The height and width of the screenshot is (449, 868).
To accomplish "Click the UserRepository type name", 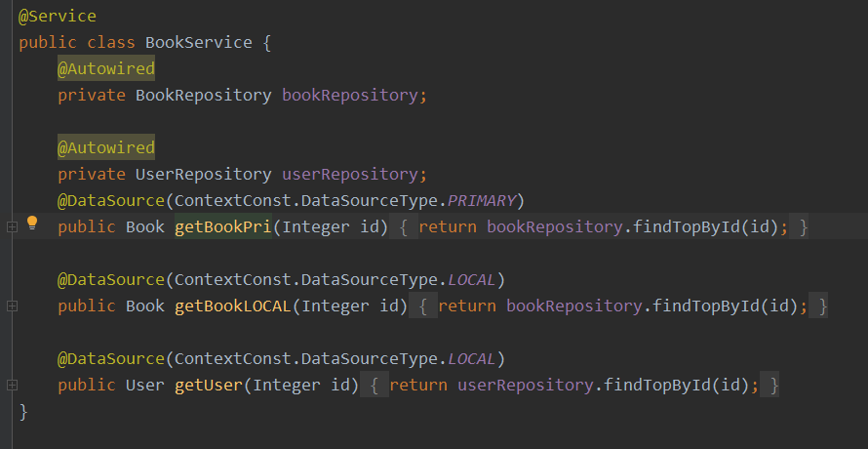I will coord(204,174).
